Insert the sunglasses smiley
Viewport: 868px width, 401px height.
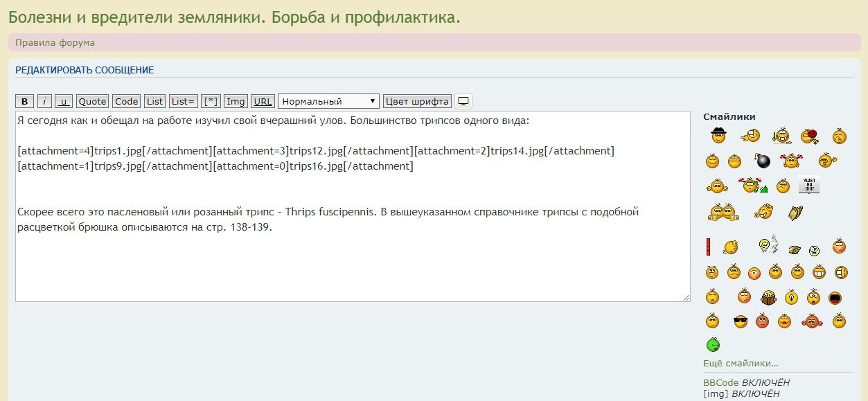pos(741,321)
